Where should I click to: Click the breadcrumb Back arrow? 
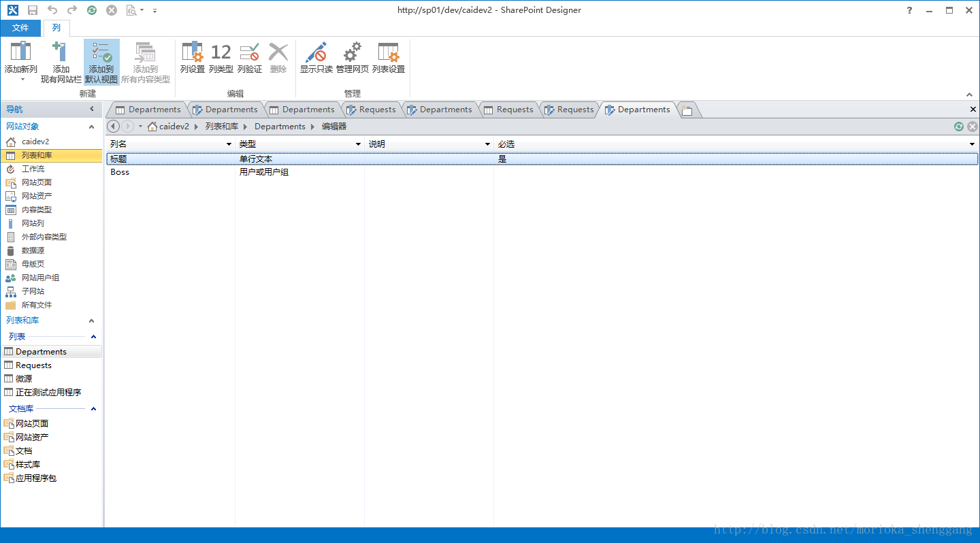pos(114,127)
